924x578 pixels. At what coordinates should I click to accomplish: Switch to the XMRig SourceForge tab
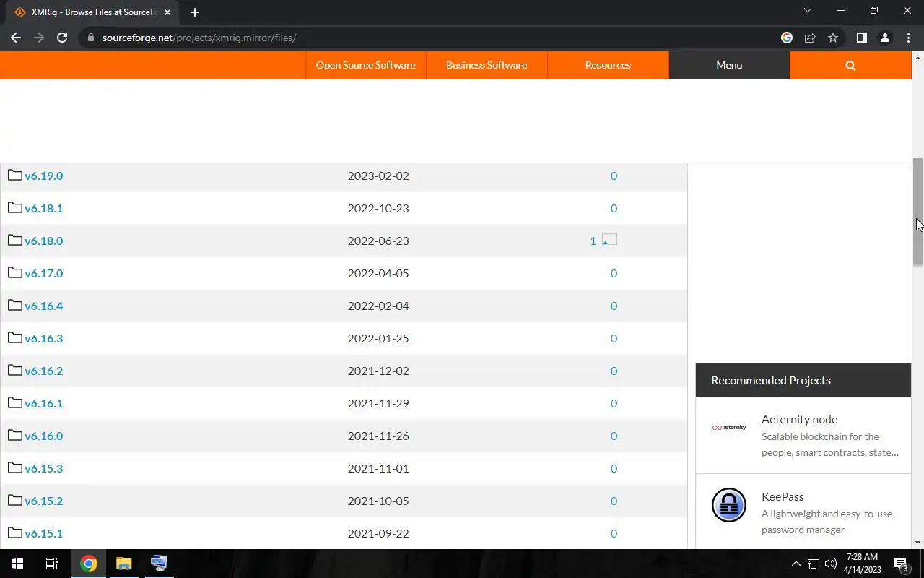pos(94,12)
